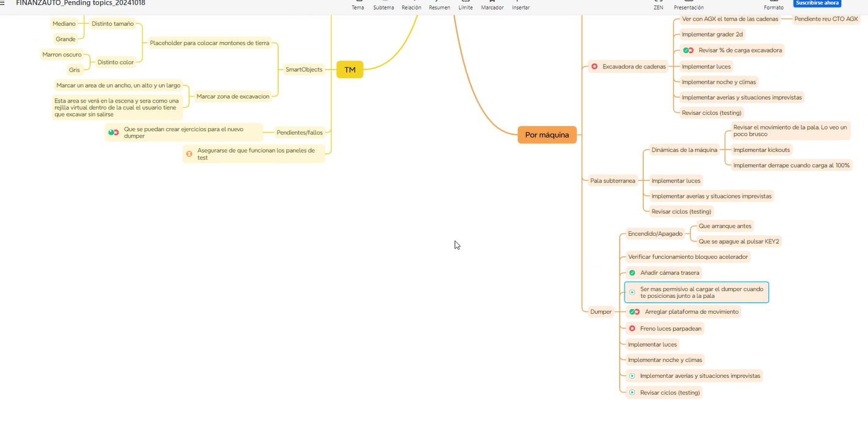
Task: Start Presentación mode
Action: 688,5
